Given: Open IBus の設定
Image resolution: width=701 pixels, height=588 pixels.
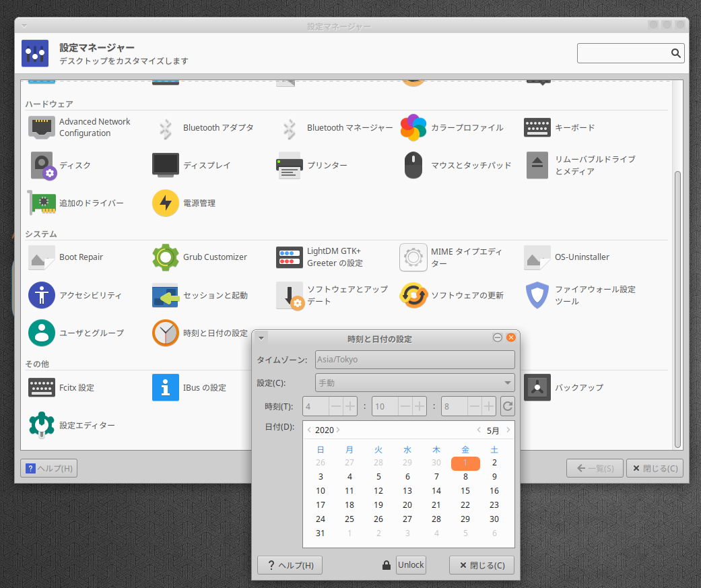Looking at the screenshot, I should (189, 388).
